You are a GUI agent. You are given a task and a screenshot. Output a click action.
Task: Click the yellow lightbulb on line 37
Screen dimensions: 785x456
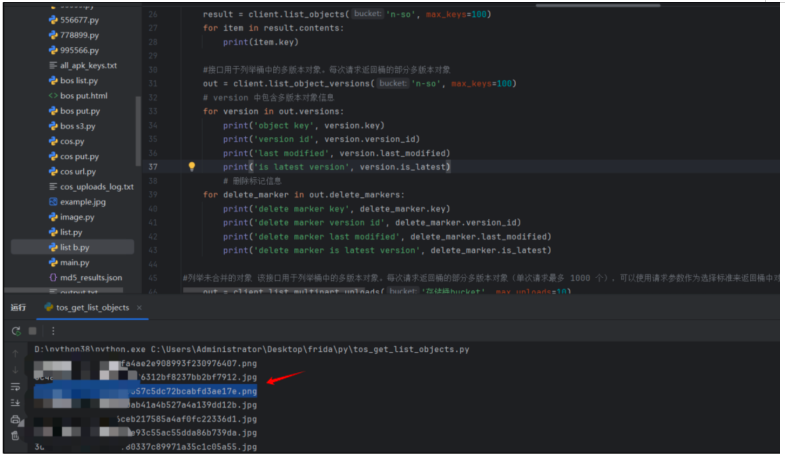click(191, 167)
